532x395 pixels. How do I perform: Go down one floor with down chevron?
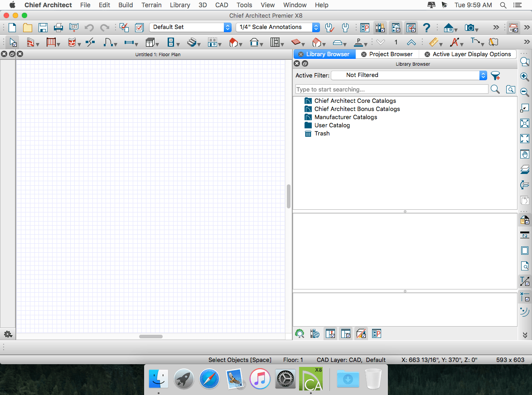coord(381,42)
